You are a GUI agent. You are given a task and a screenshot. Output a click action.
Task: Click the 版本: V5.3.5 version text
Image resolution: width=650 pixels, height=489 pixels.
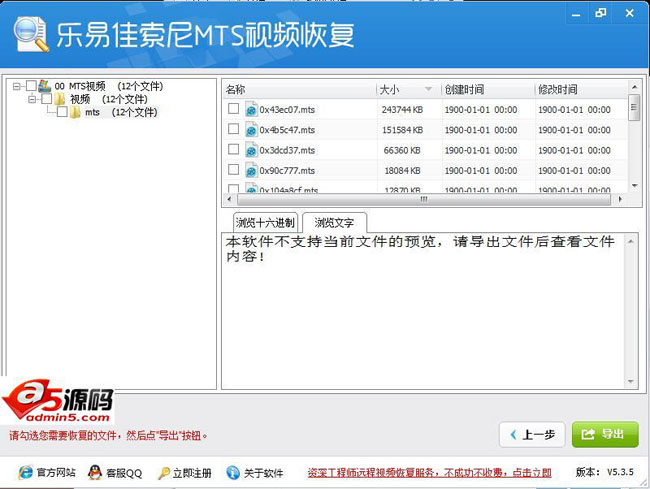click(x=604, y=472)
